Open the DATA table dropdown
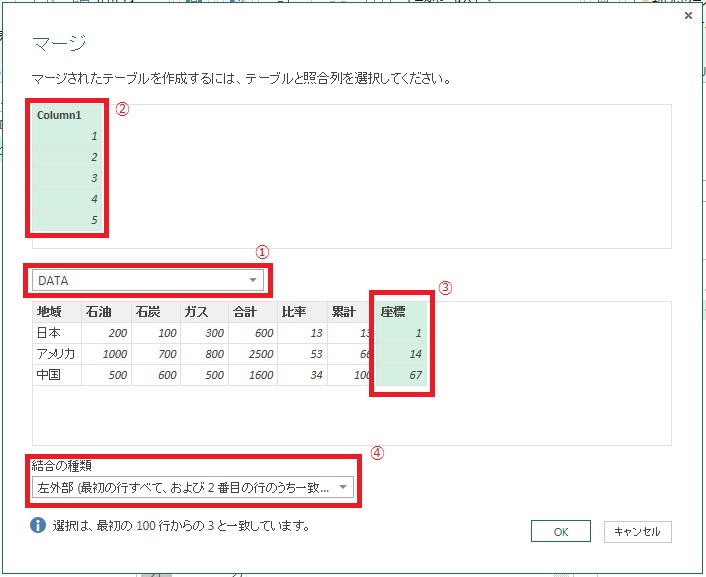Image resolution: width=706 pixels, height=577 pixels. (148, 280)
